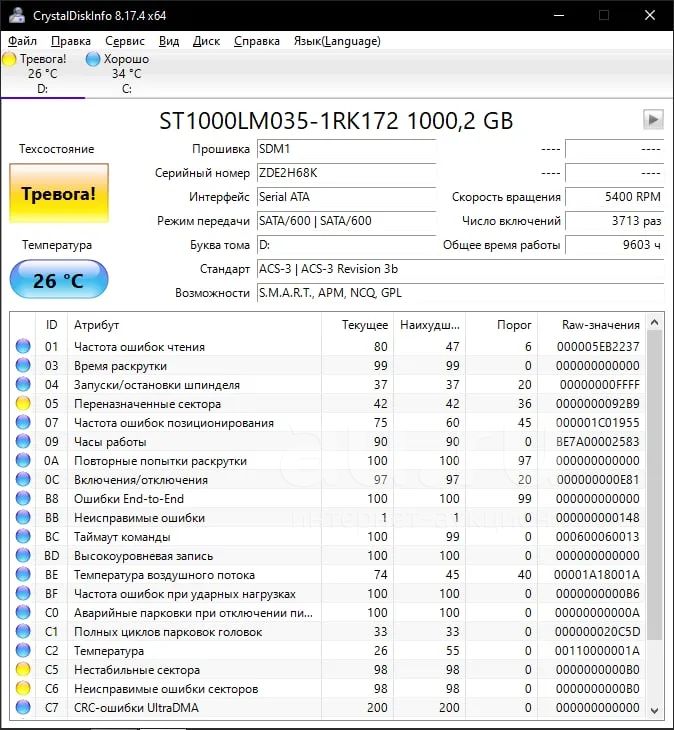Click the Режим передачи field SATA/600

[x=346, y=221]
